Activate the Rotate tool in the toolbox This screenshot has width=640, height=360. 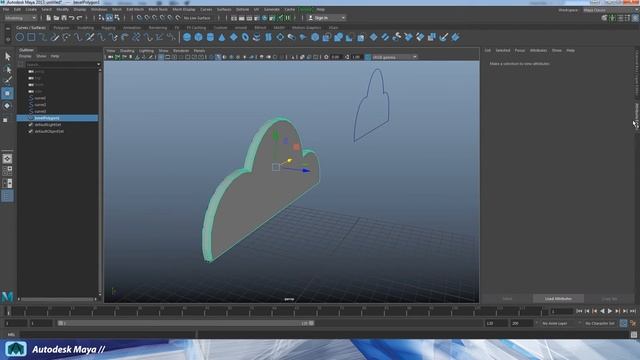pos(7,106)
